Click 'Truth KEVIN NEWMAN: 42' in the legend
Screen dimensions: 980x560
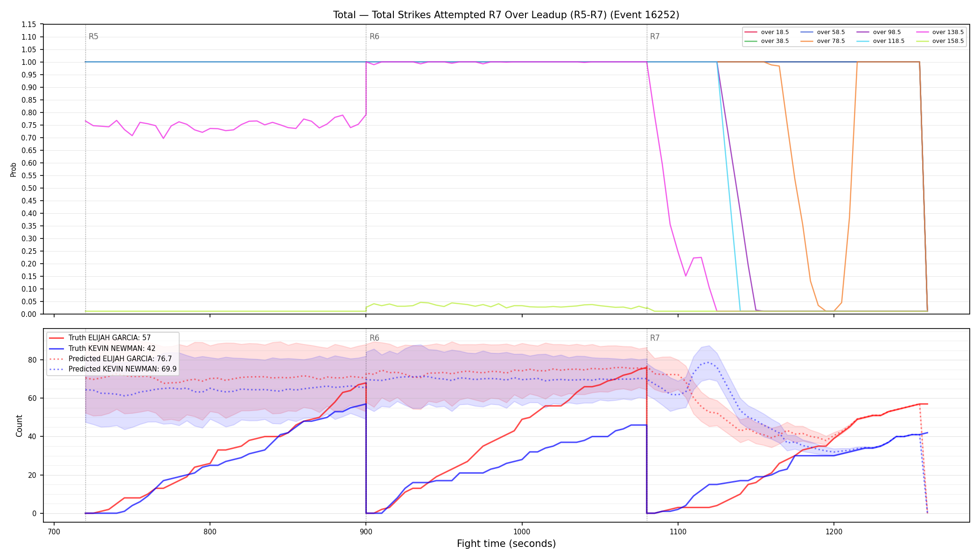click(102, 348)
